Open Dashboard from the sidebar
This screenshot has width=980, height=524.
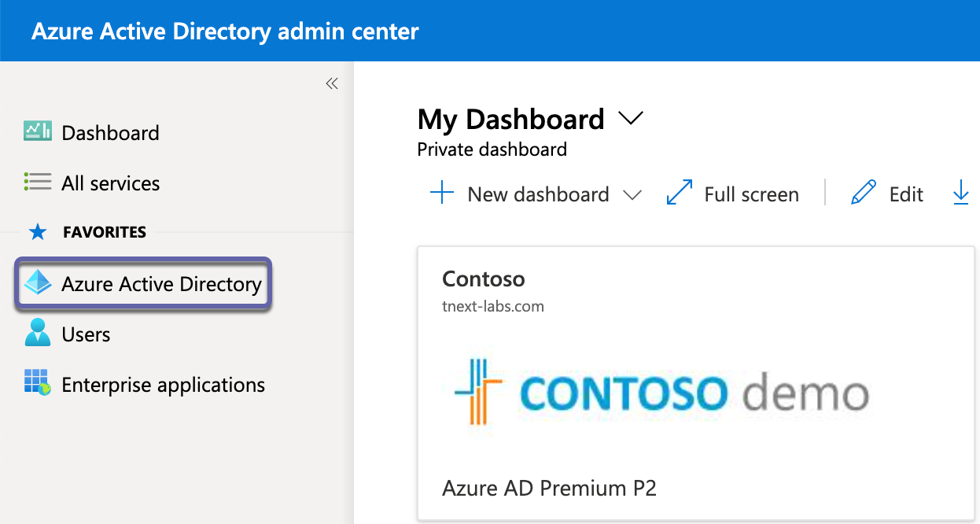tap(110, 133)
